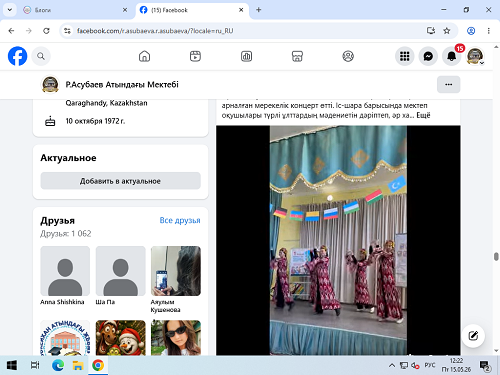Viewport: 500px width, 375px height.
Task: Open Messenger chats icon
Action: [x=428, y=56]
